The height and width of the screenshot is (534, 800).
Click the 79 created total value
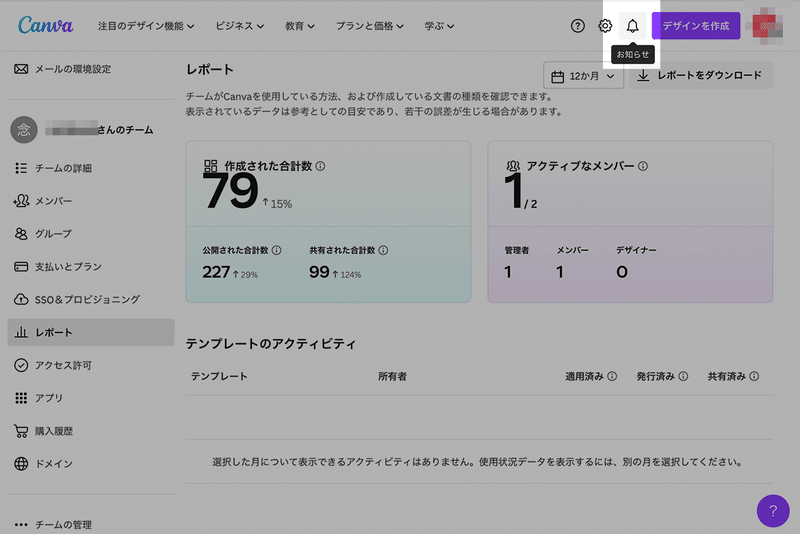point(230,191)
